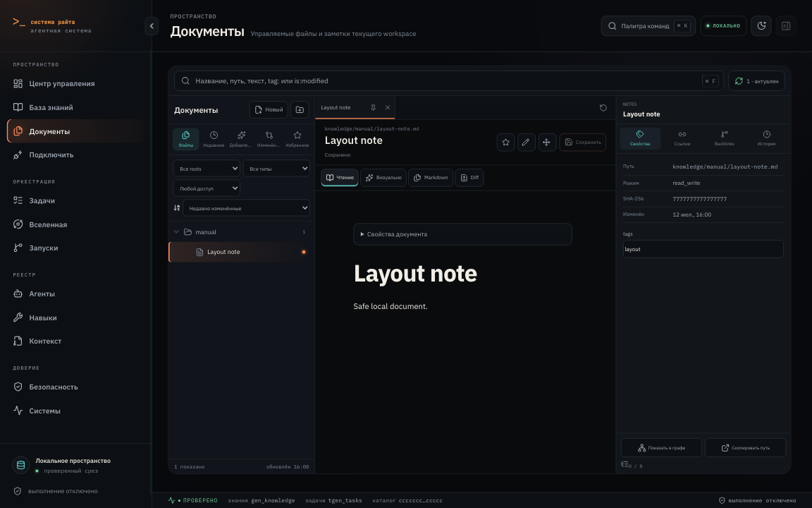This screenshot has width=812, height=508.
Task: Open Навыки in the sidebar
Action: (75, 317)
